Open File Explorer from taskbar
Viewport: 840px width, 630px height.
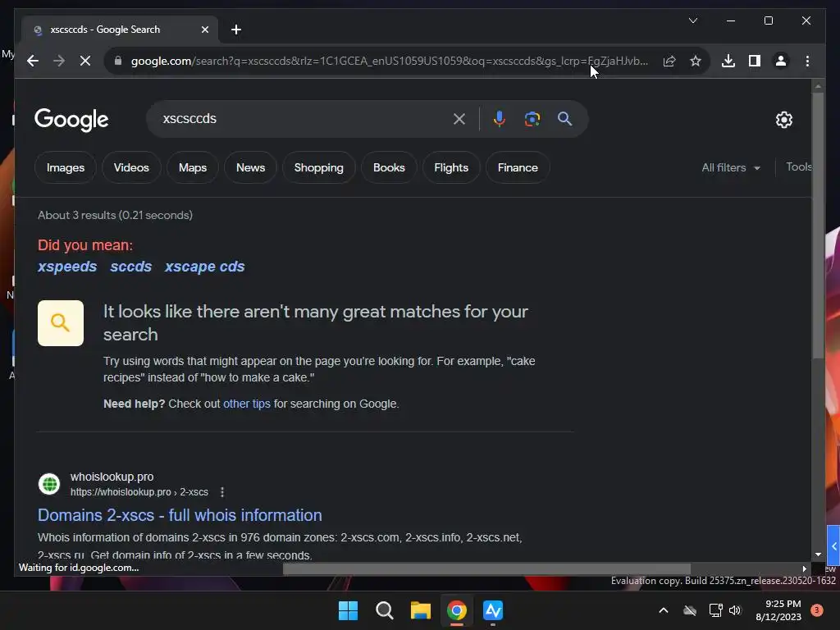point(421,610)
